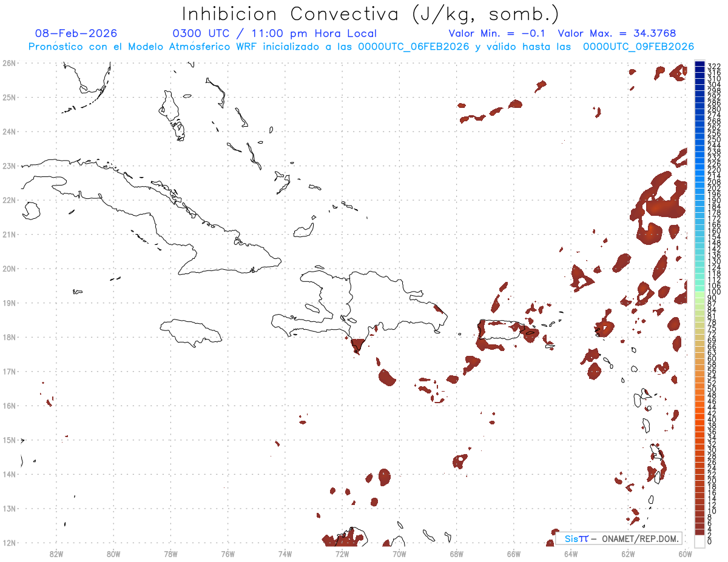
Task: Click the white swatch beside value 0
Action: coord(699,540)
